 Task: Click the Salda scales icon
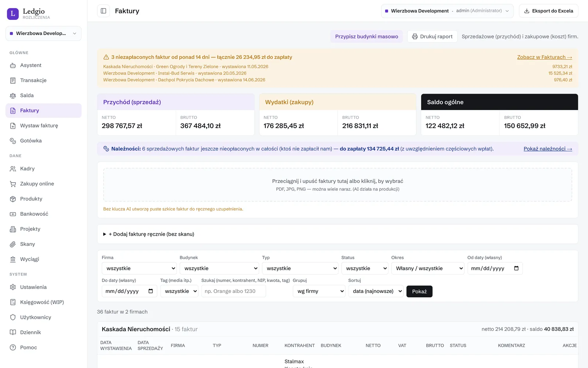[13, 96]
